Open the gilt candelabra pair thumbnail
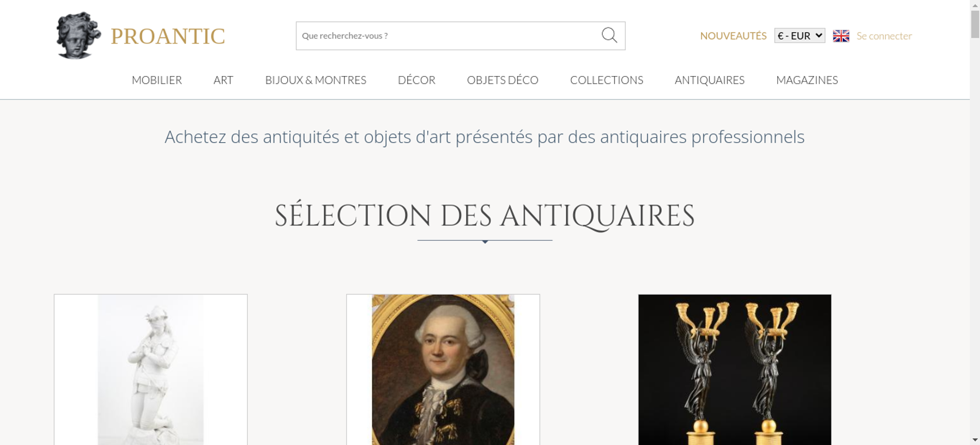Viewport: 980px width, 445px height. click(x=735, y=370)
